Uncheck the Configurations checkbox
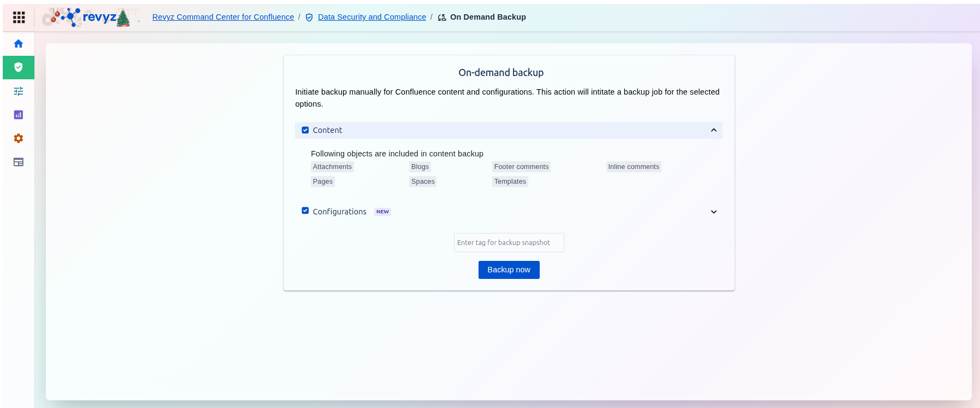 click(x=305, y=211)
